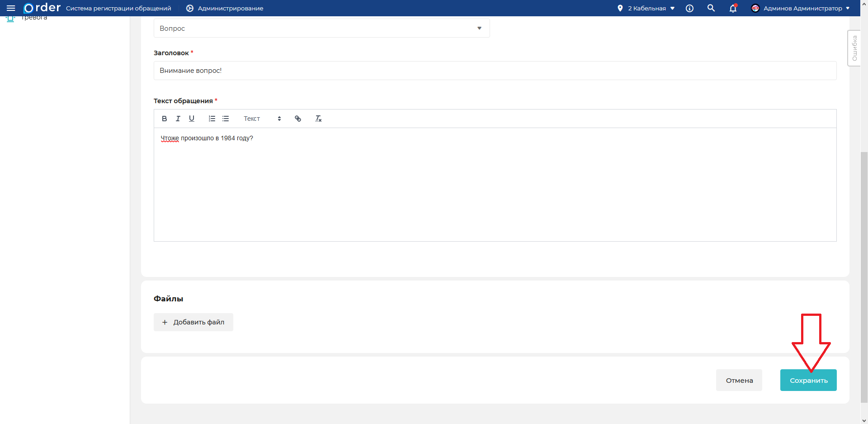868x424 pixels.
Task: Toggle bold formatting in the editor
Action: point(165,119)
